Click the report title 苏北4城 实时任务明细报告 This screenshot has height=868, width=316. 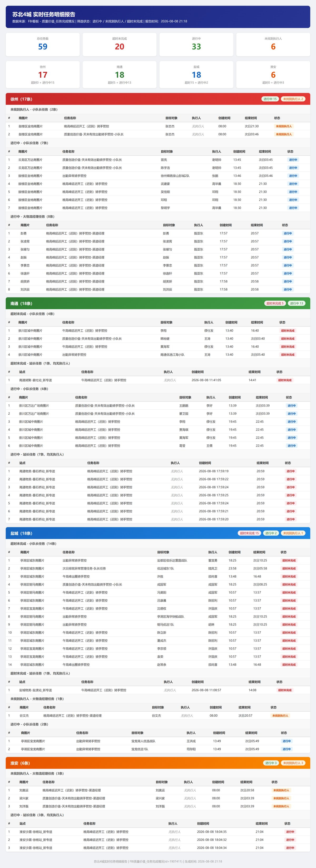click(44, 14)
